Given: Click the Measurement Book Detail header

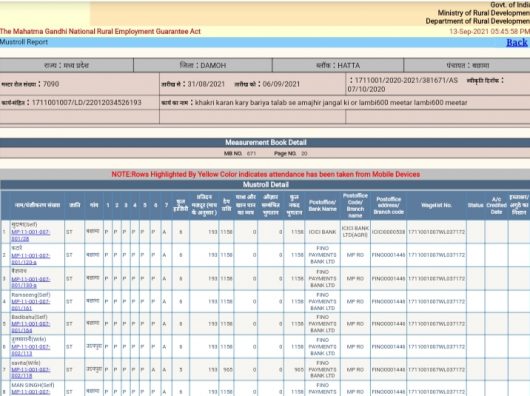Looking at the screenshot, I should pos(265,142).
